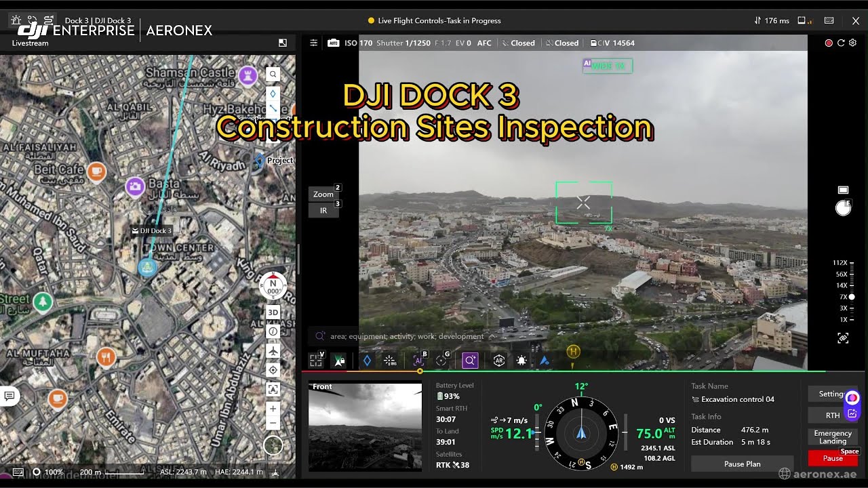Image resolution: width=868 pixels, height=488 pixels.
Task: Click the blue navigation arrow icon
Action: click(544, 361)
